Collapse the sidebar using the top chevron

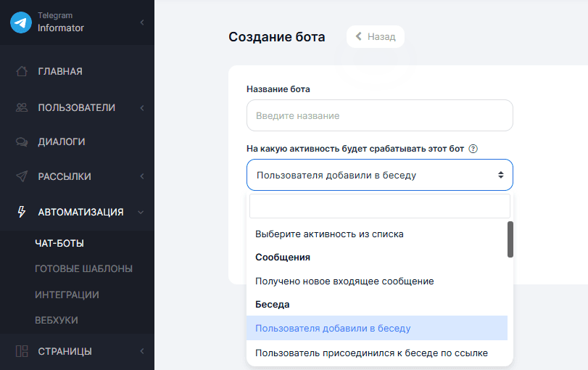[142, 22]
